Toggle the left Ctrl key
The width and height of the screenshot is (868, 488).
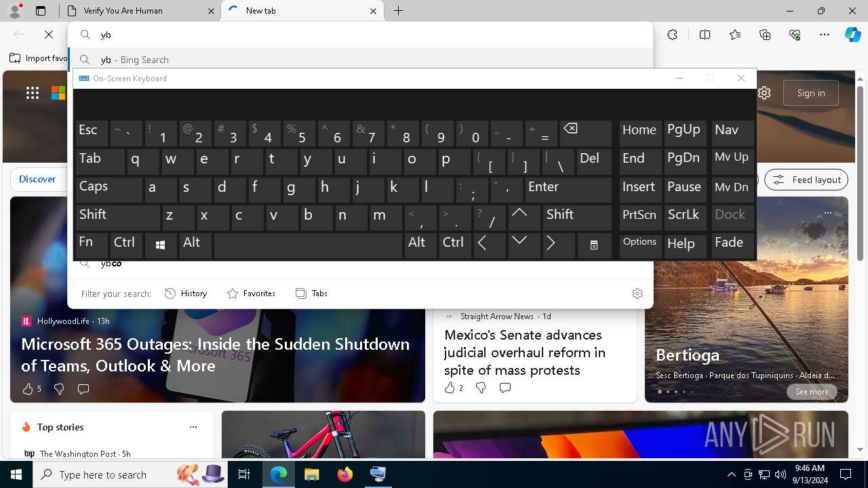pos(126,245)
